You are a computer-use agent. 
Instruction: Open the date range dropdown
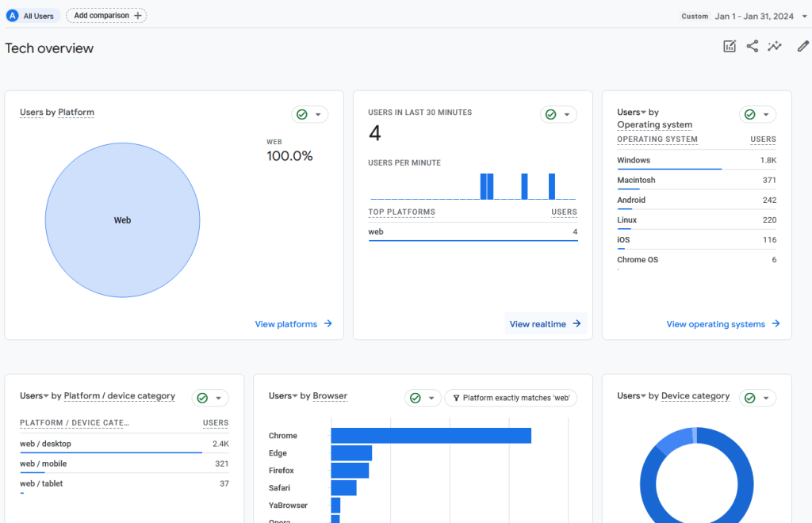pos(804,16)
